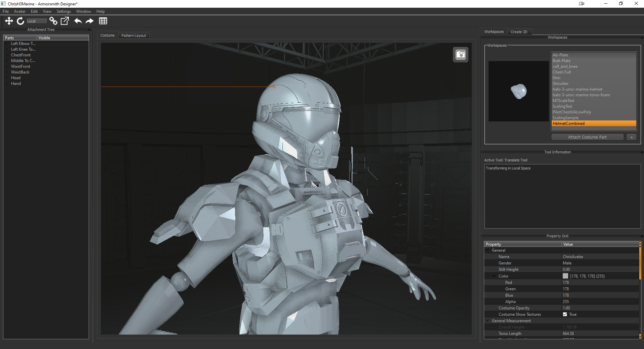Open the Avatar menu
This screenshot has width=644, height=349.
(20, 11)
